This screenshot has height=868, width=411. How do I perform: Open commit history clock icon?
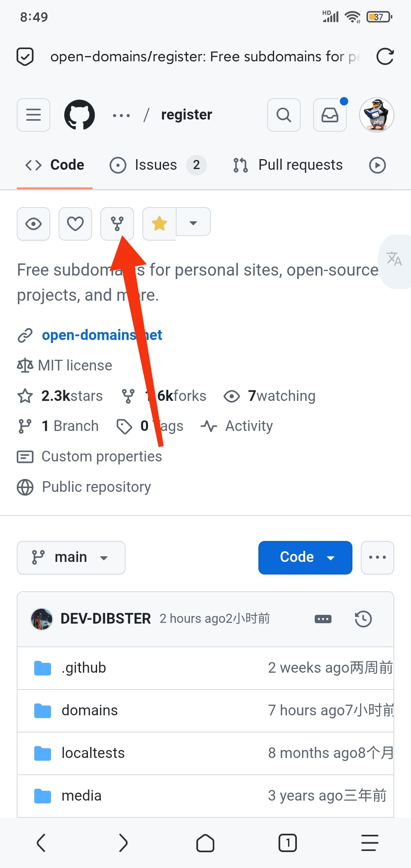[363, 619]
